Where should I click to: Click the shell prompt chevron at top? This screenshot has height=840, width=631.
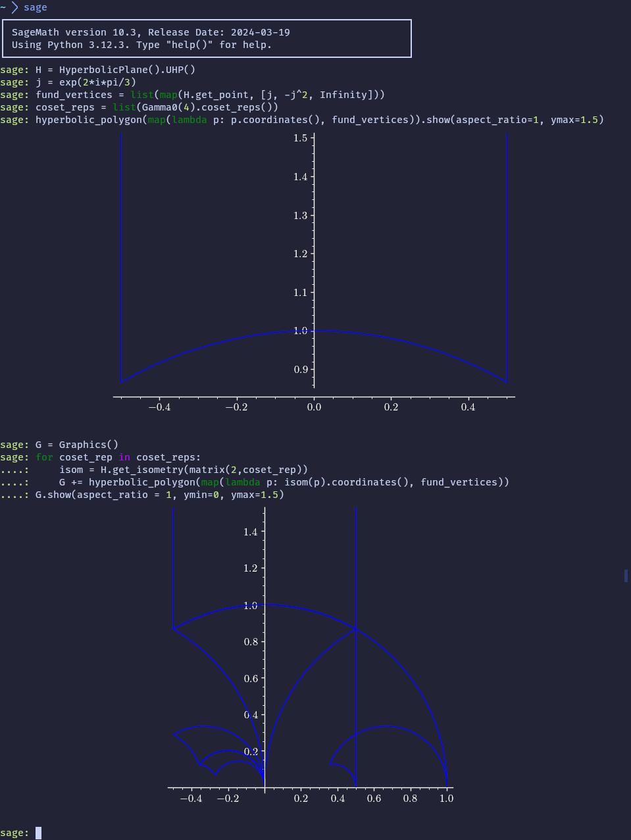(x=14, y=8)
